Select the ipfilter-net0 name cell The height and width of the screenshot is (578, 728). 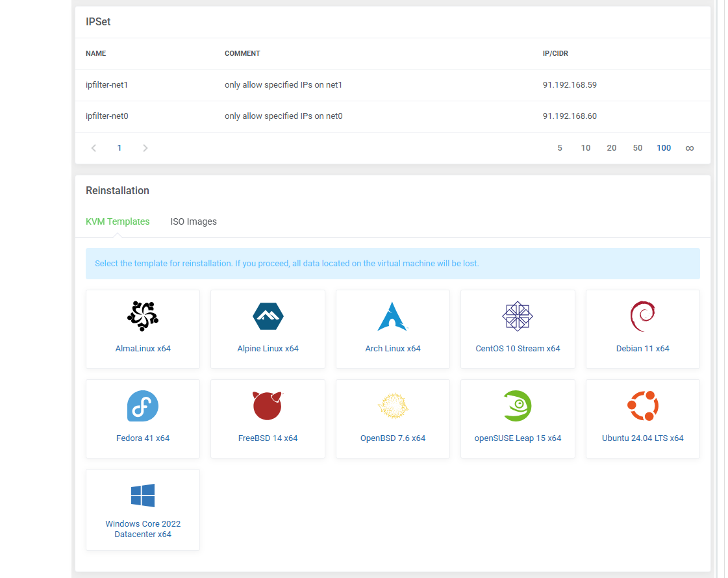coord(107,116)
